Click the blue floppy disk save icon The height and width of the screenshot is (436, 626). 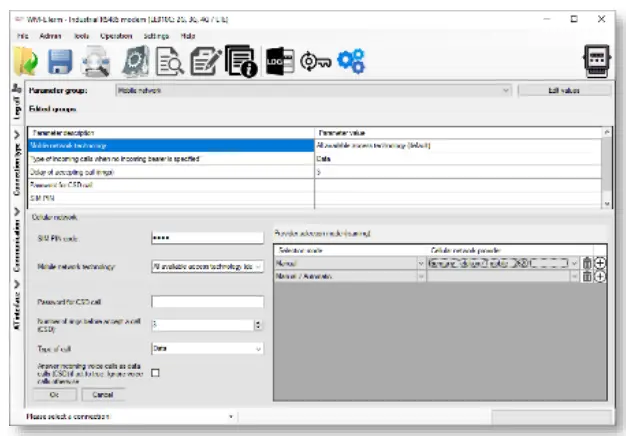coord(61,62)
